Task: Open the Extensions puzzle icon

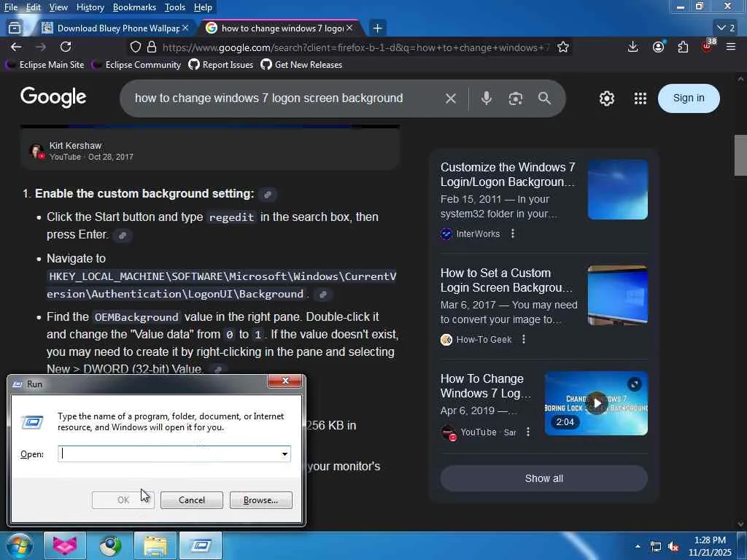Action: pyautogui.click(x=683, y=47)
